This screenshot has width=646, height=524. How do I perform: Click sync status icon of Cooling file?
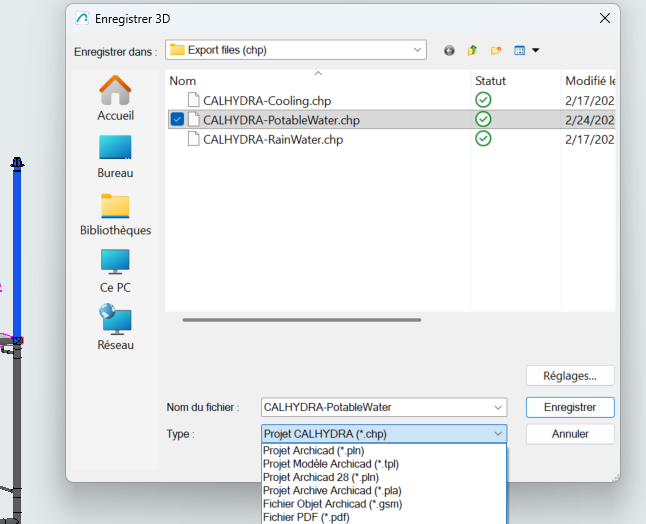483,100
